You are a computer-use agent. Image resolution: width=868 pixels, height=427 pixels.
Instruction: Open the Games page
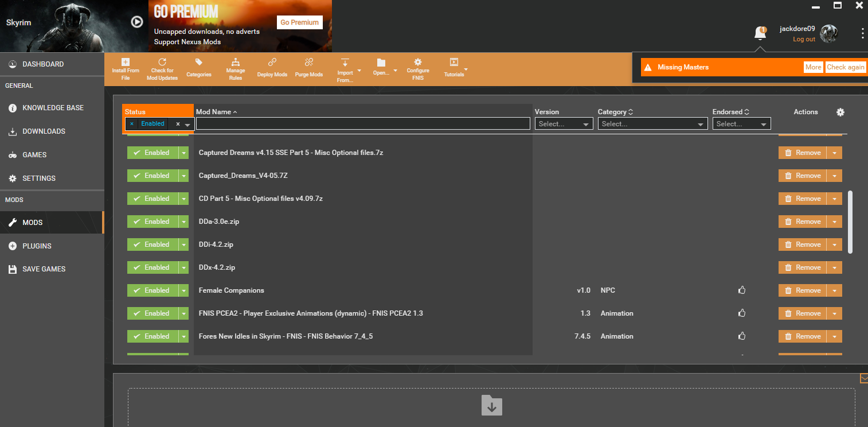click(x=52, y=155)
